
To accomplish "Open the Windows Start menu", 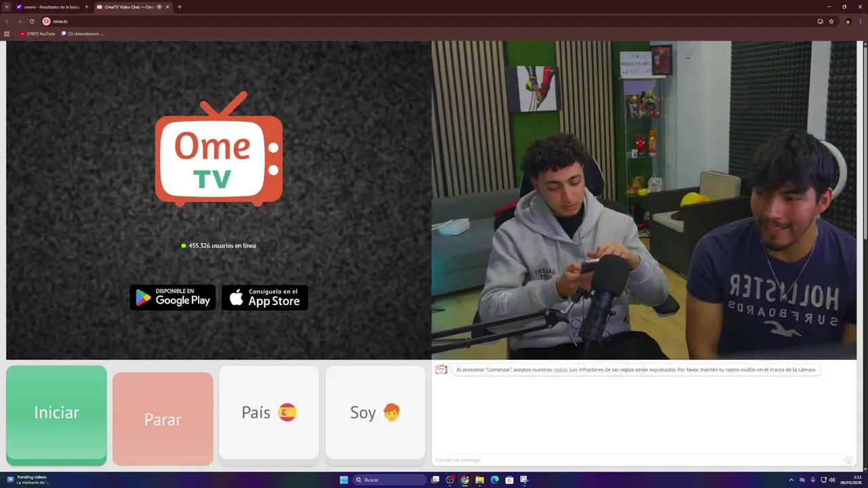I will click(x=344, y=480).
